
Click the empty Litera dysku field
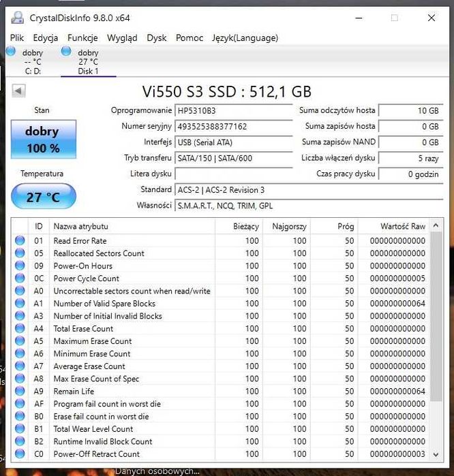click(x=233, y=174)
